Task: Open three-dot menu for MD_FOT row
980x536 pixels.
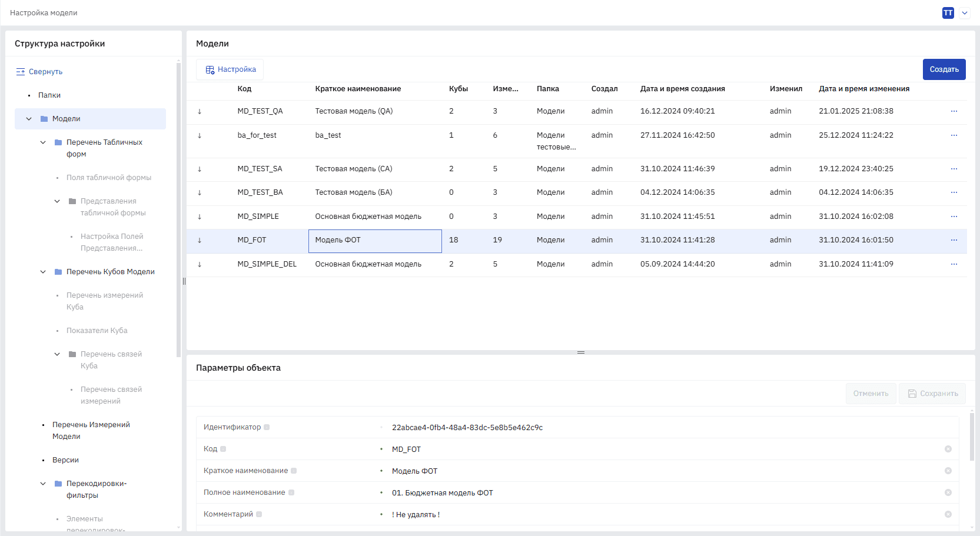Action: (954, 240)
